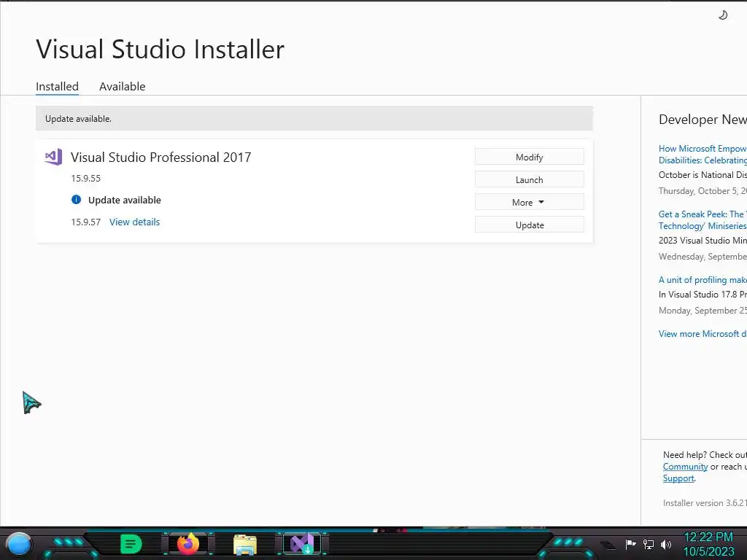Select Visual Studio Installer taskbar icon
Image resolution: width=747 pixels, height=560 pixels.
click(302, 544)
